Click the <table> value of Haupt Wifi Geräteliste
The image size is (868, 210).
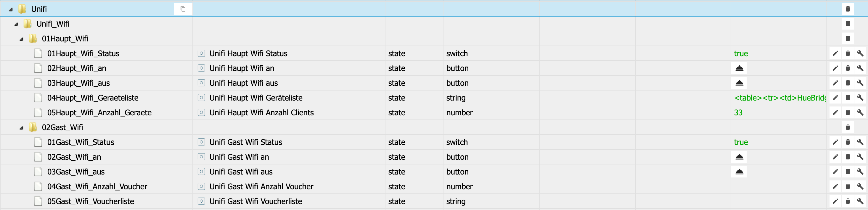(780, 98)
